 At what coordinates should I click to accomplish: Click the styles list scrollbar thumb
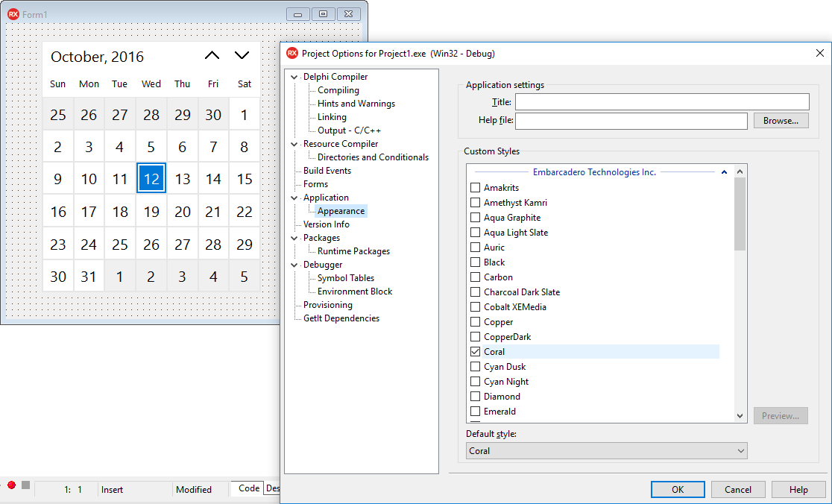point(740,214)
